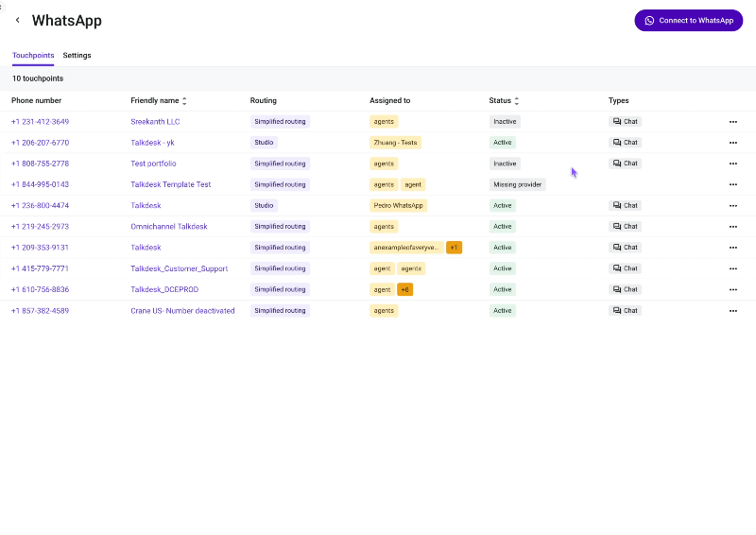The width and height of the screenshot is (756, 535).
Task: Open the Omnichannel Talkdesk touchpoint
Action: pyautogui.click(x=169, y=226)
